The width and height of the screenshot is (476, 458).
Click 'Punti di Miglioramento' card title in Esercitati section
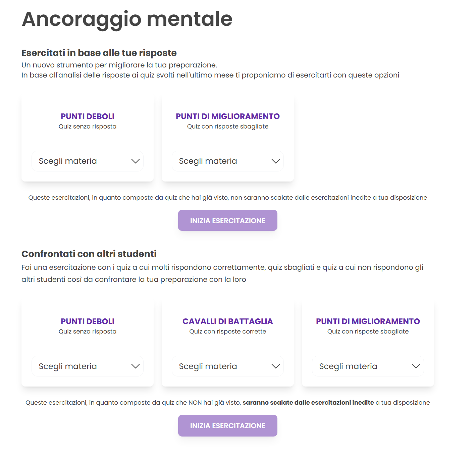[x=228, y=116]
